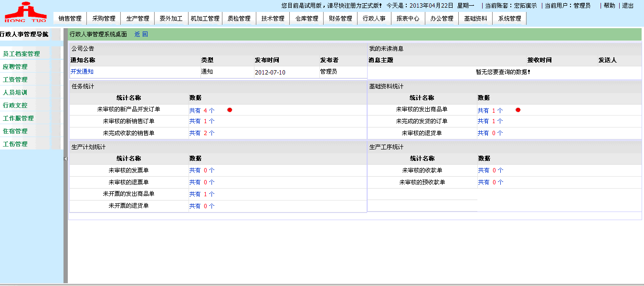Open the 系统管理 menu tab
Image resolution: width=644 pixels, height=286 pixels.
click(x=509, y=19)
